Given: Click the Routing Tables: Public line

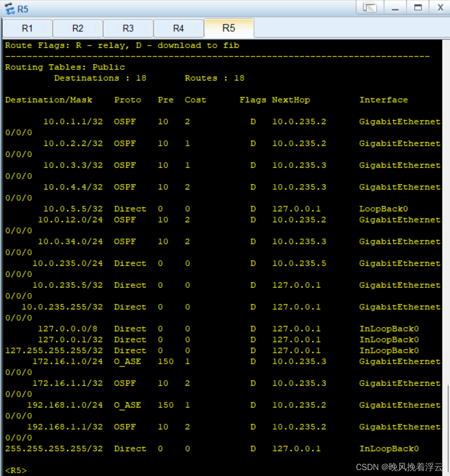Looking at the screenshot, I should (65, 67).
